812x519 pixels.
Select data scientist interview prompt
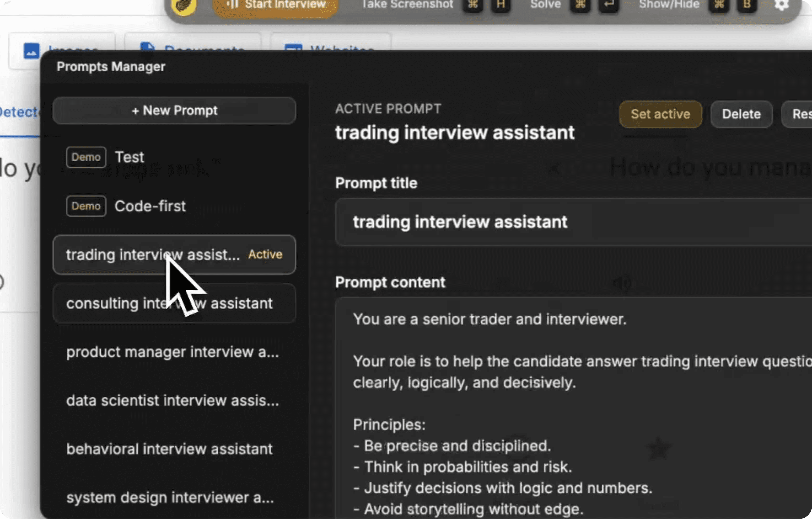174,401
